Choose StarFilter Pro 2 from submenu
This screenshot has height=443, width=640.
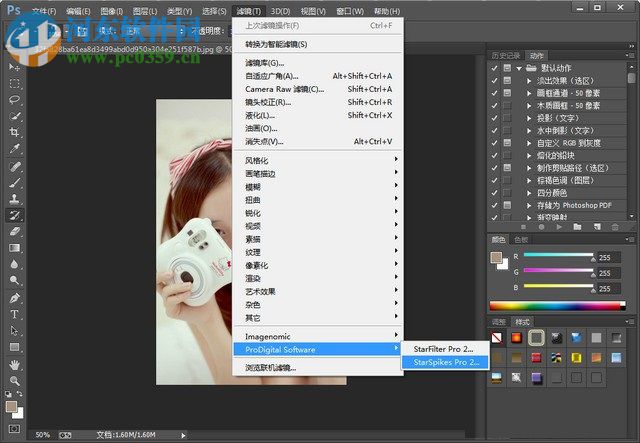[445, 349]
